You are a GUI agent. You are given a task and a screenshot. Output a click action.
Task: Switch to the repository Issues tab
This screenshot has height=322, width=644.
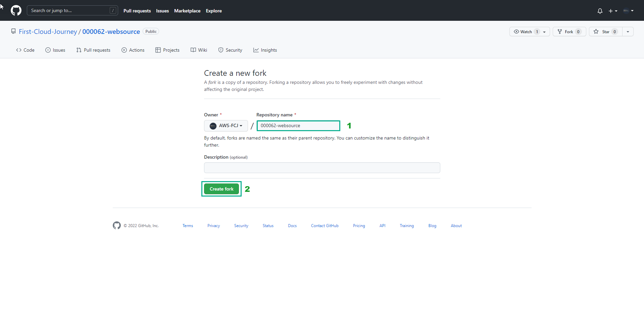pos(55,50)
